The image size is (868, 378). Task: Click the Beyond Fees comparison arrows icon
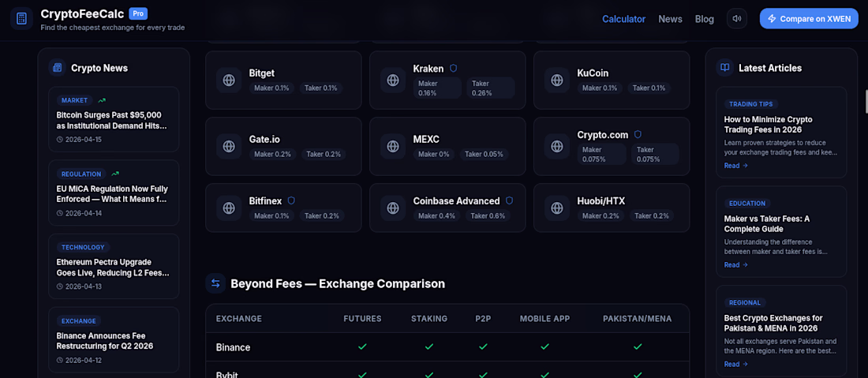tap(215, 283)
